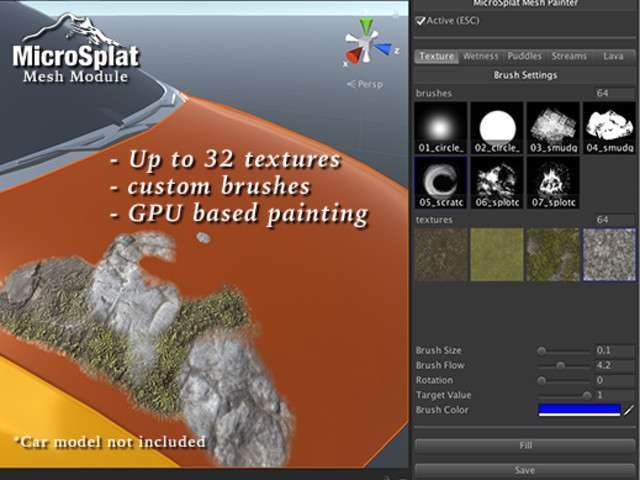Click the brushes size field showing 64

pyautogui.click(x=615, y=93)
